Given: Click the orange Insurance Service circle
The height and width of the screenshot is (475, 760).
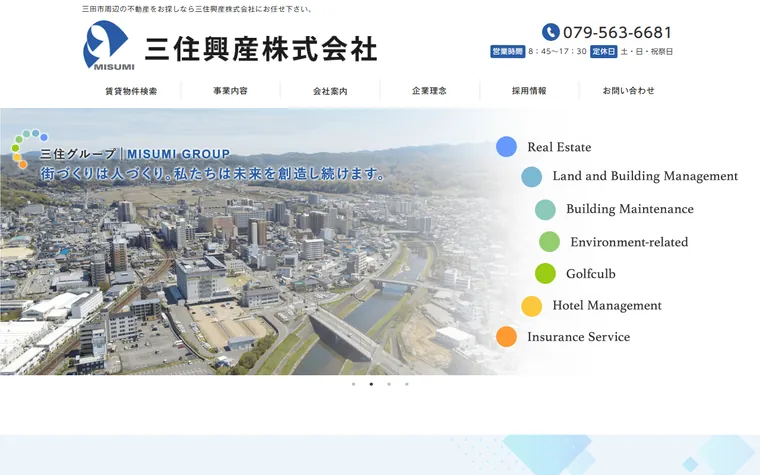Looking at the screenshot, I should click(x=507, y=336).
